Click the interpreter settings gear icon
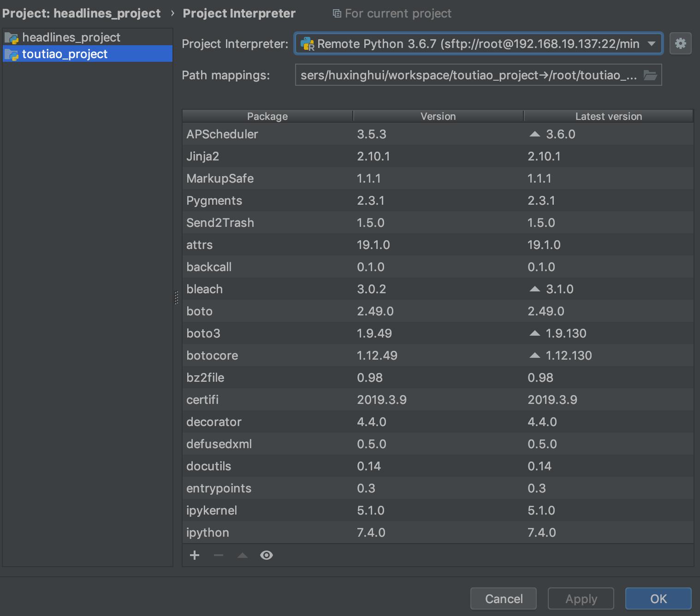 680,44
